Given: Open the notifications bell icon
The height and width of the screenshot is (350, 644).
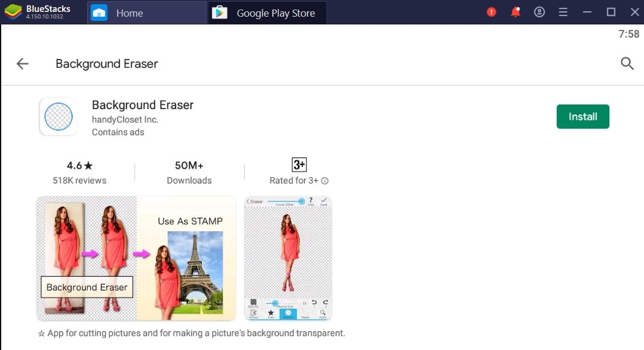Looking at the screenshot, I should pos(516,12).
